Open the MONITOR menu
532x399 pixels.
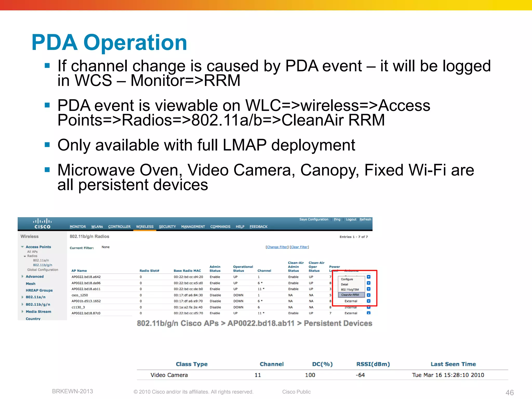pos(78,227)
